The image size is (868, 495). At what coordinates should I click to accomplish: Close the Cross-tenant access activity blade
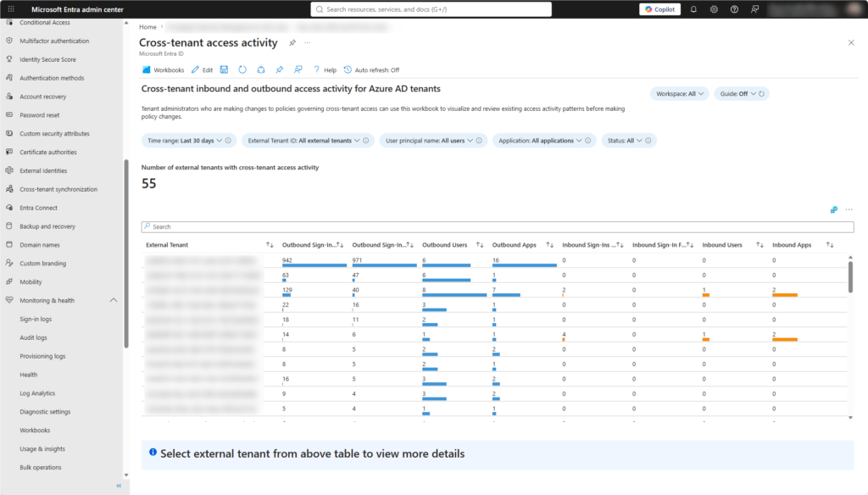point(851,42)
